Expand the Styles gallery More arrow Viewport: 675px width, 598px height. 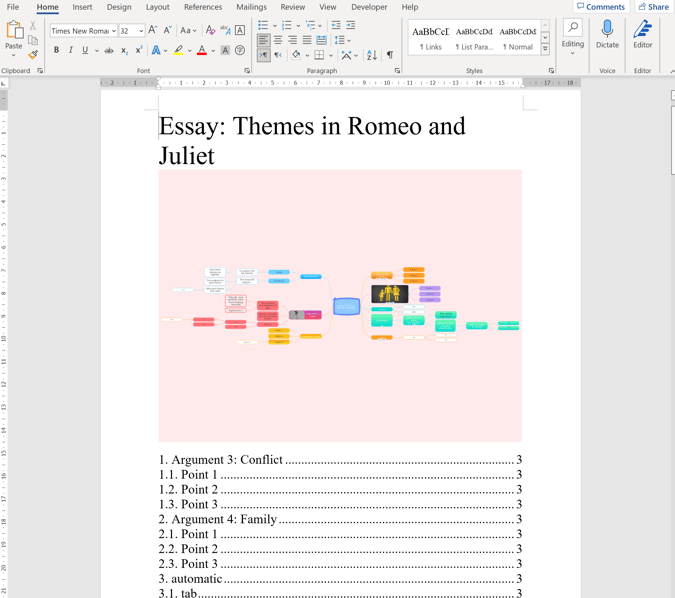(545, 49)
